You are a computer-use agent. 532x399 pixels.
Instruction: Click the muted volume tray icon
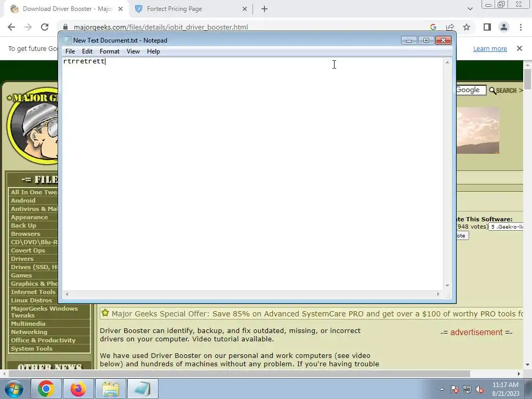coord(480,389)
